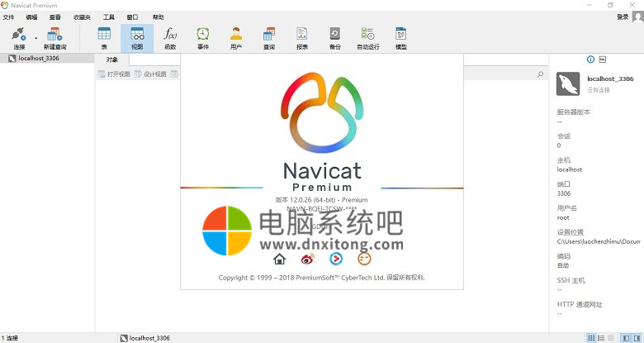Select the Function (函数) toolbar icon

170,37
